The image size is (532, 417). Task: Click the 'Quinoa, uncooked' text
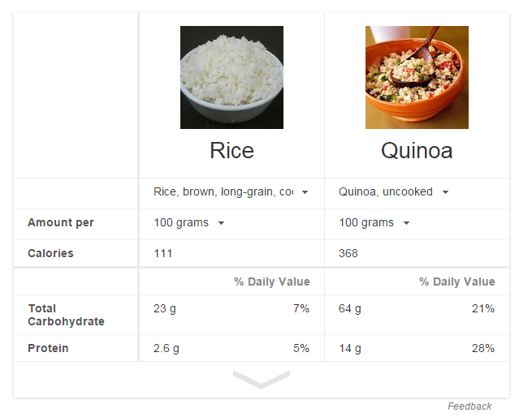(386, 192)
